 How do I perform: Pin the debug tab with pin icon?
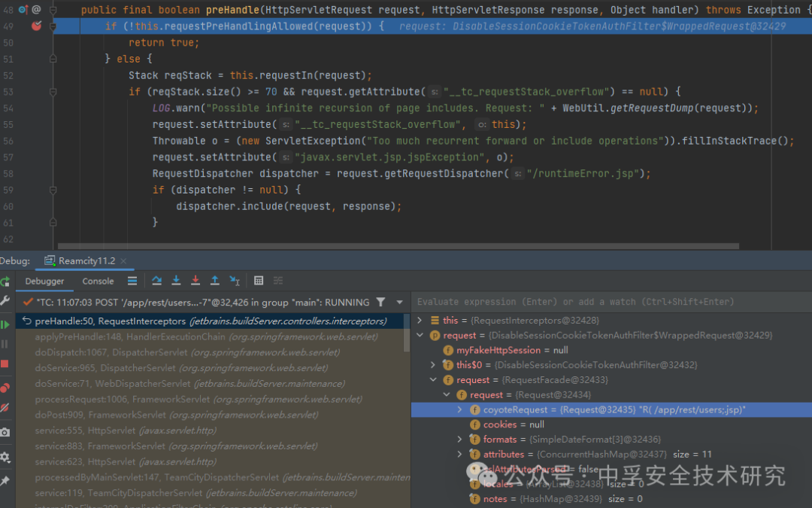[5, 480]
